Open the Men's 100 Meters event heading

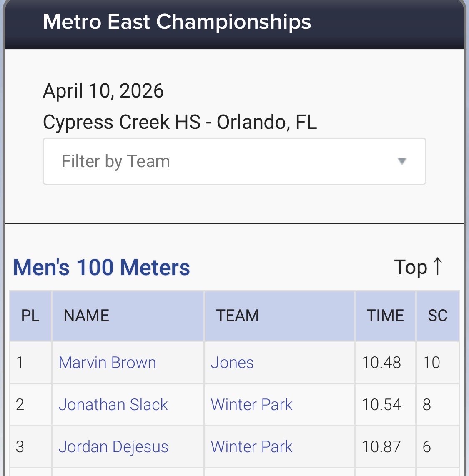coord(102,268)
